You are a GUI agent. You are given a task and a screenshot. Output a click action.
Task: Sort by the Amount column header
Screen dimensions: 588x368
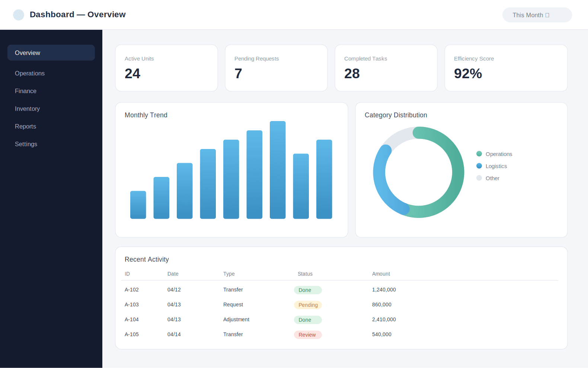381,274
